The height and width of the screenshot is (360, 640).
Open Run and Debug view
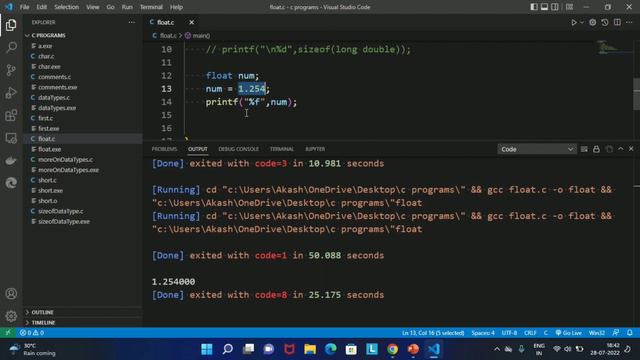(11, 93)
